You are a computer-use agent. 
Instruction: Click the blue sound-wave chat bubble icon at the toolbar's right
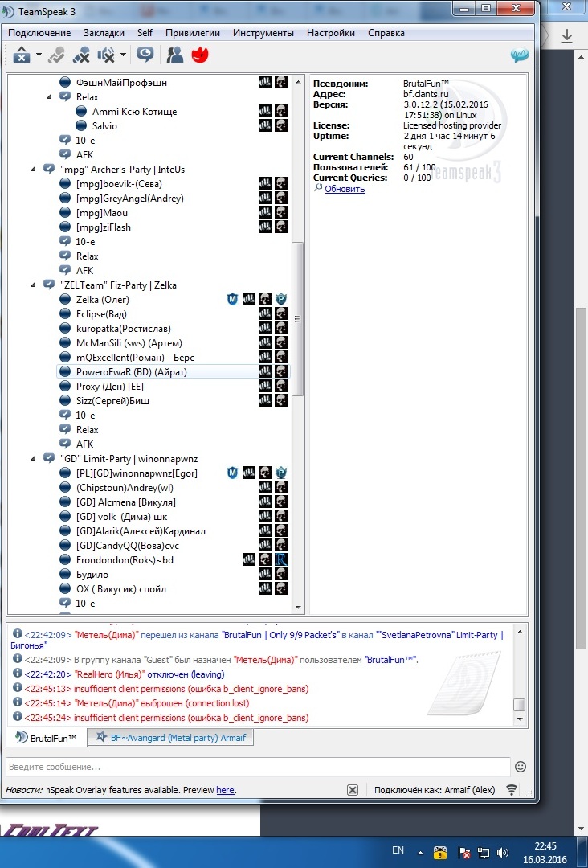[x=520, y=55]
